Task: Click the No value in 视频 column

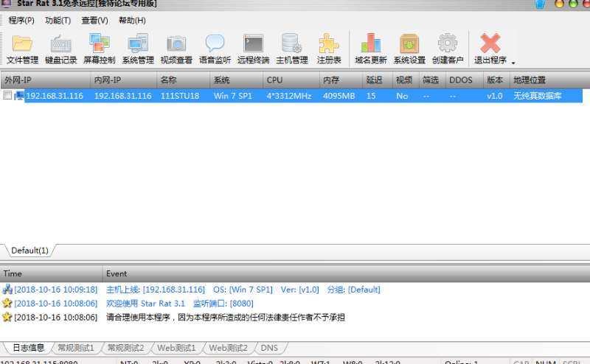Action: [x=402, y=96]
